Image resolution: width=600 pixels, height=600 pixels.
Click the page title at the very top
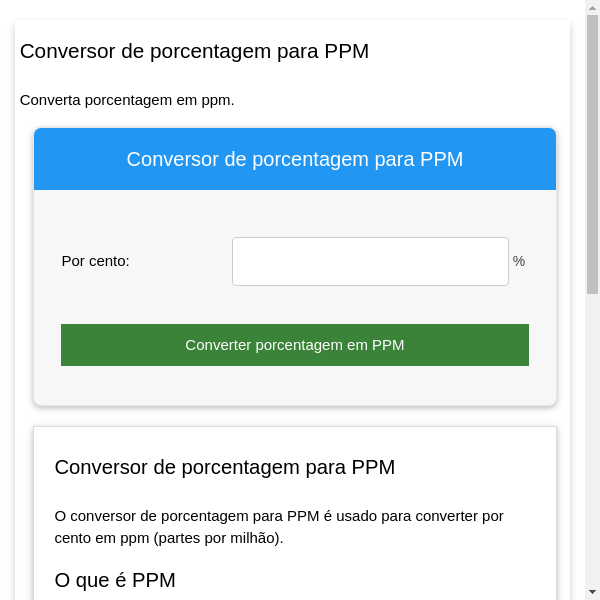point(194,51)
